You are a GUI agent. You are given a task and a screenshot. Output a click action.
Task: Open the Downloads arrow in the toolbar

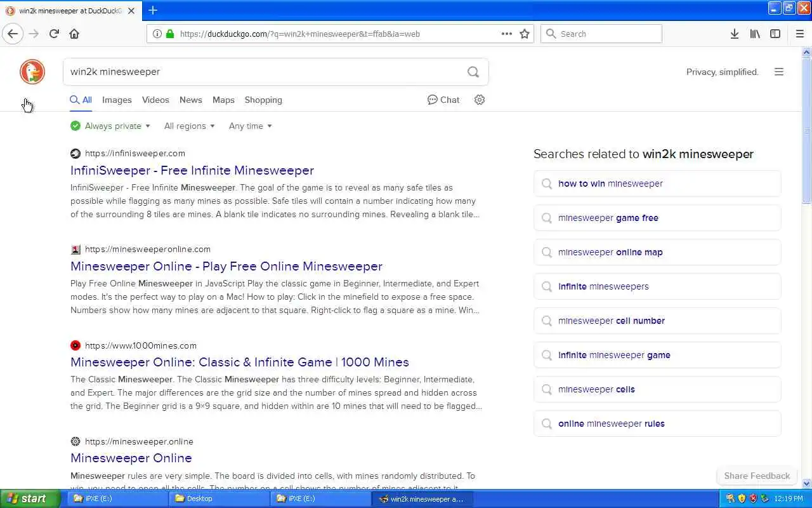point(735,34)
